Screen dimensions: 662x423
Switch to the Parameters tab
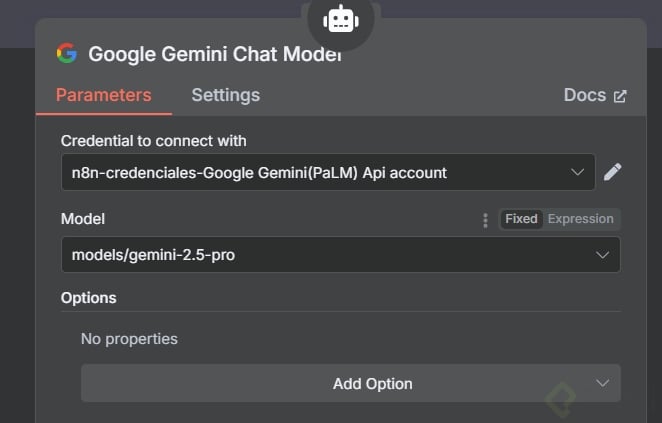pyautogui.click(x=103, y=95)
